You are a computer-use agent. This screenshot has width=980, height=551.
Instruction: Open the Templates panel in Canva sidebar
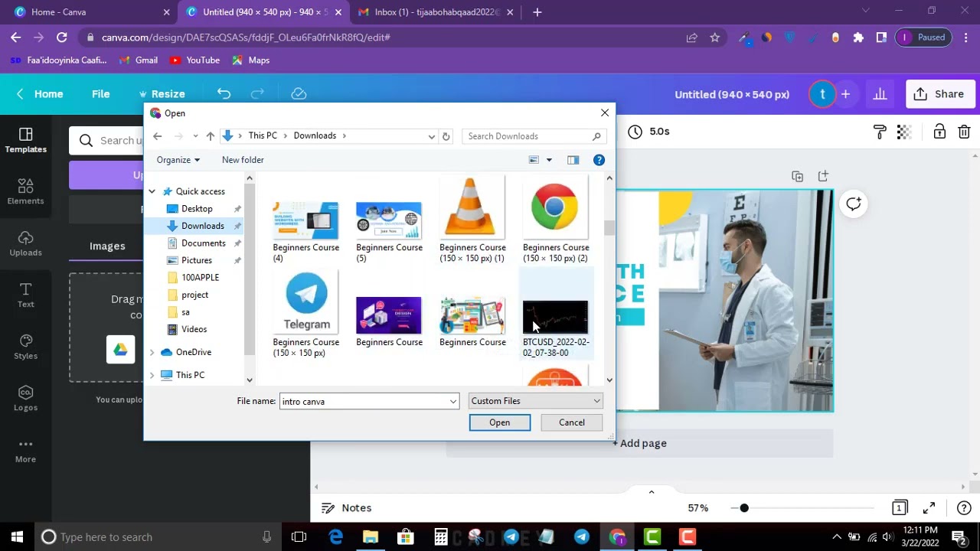pos(25,140)
